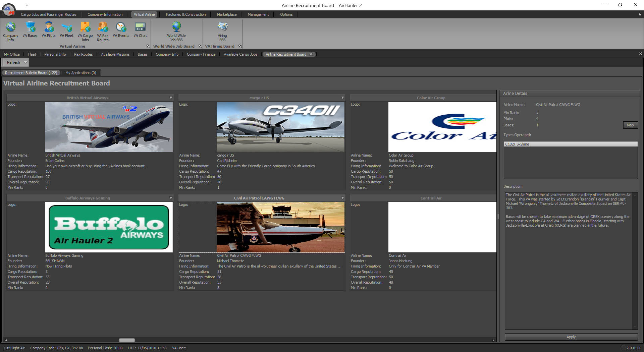Open VA Fleet icon
The height and width of the screenshot is (352, 644).
click(x=66, y=30)
